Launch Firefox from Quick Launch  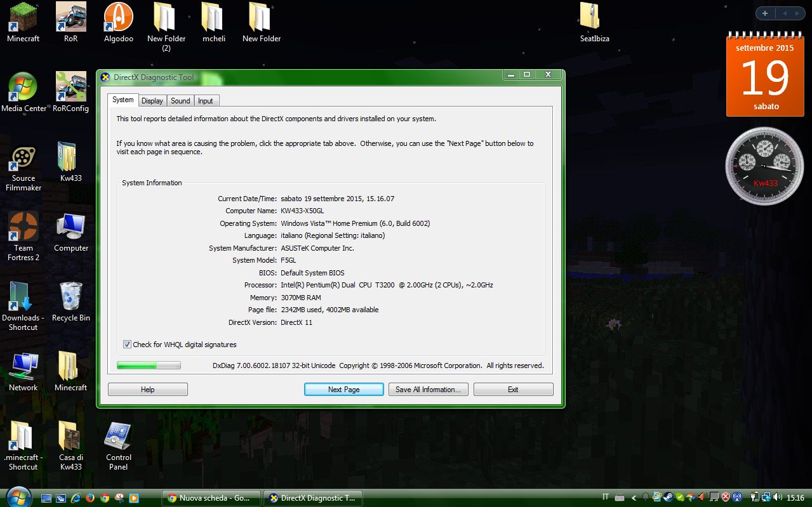(90, 498)
